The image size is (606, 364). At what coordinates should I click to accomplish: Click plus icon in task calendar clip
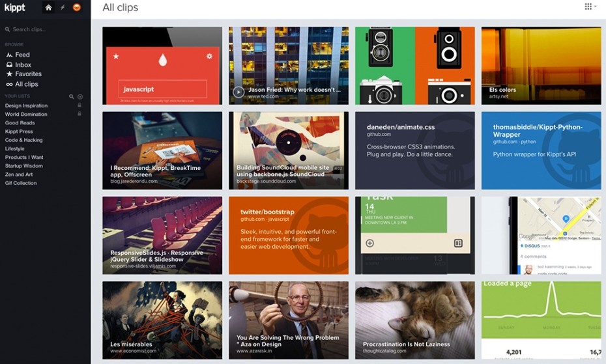tap(369, 243)
